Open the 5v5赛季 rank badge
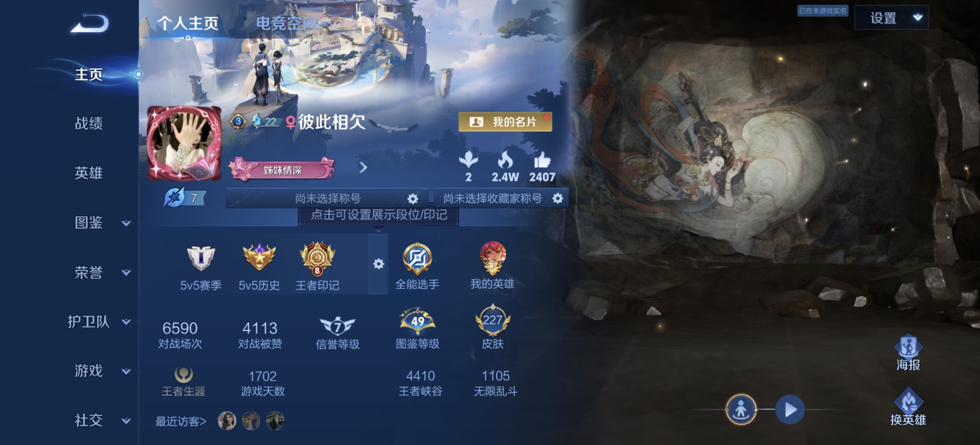The width and height of the screenshot is (980, 445). point(201,258)
